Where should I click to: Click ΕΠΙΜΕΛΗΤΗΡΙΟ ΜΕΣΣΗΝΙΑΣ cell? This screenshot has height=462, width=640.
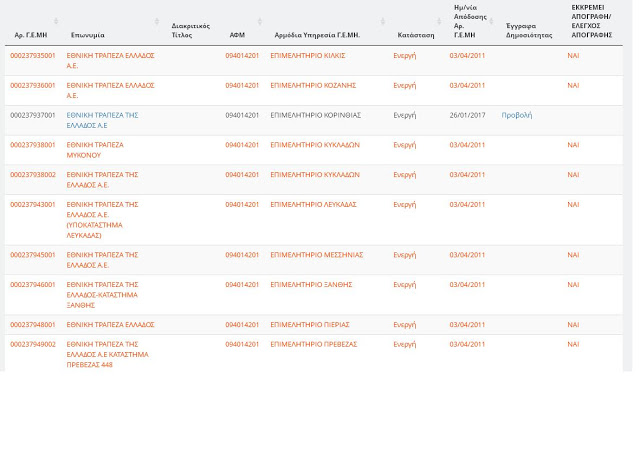[x=317, y=255]
